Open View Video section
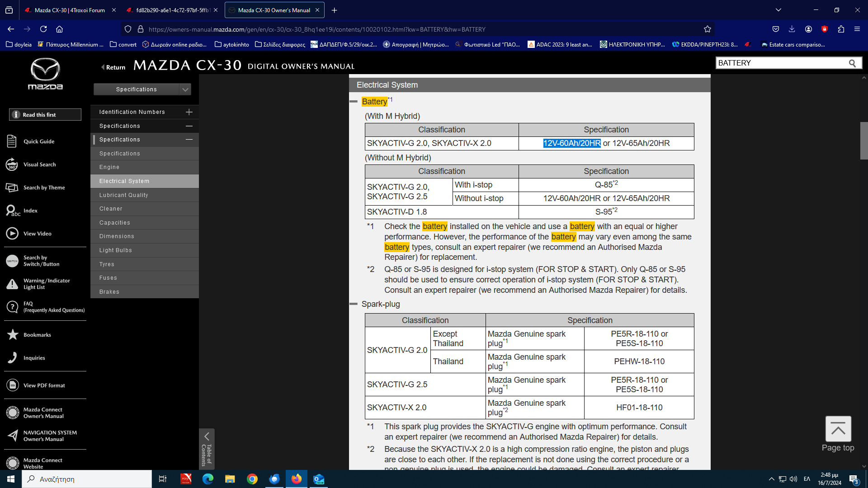868x488 pixels. click(x=29, y=234)
